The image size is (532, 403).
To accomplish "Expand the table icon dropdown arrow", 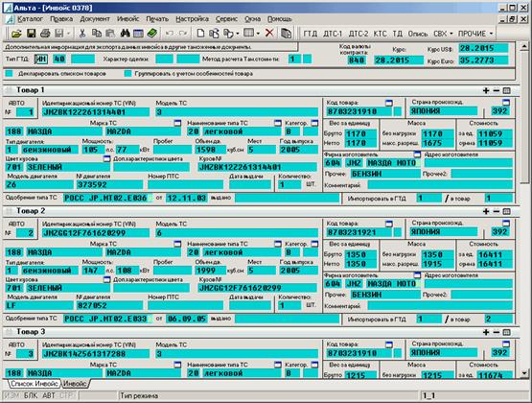I will coord(258,34).
